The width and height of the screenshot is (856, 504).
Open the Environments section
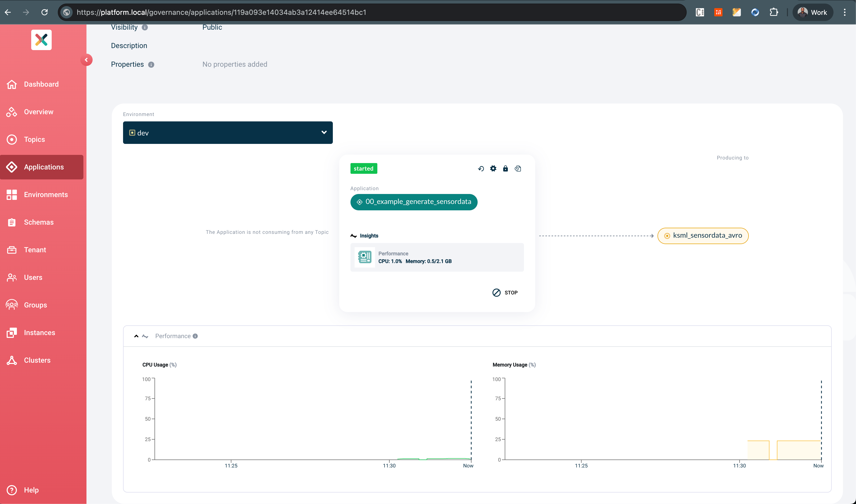pyautogui.click(x=46, y=194)
